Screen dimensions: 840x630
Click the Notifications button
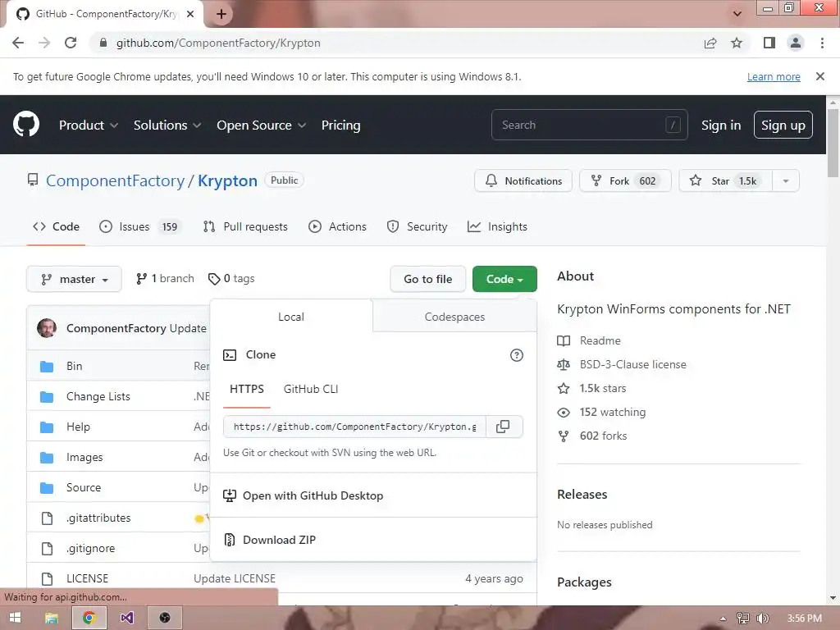pyautogui.click(x=523, y=181)
